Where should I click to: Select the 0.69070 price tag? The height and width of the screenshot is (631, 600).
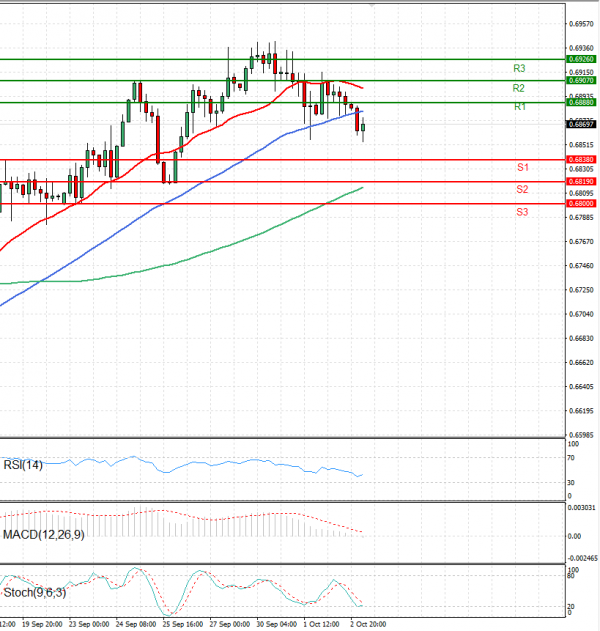click(581, 80)
